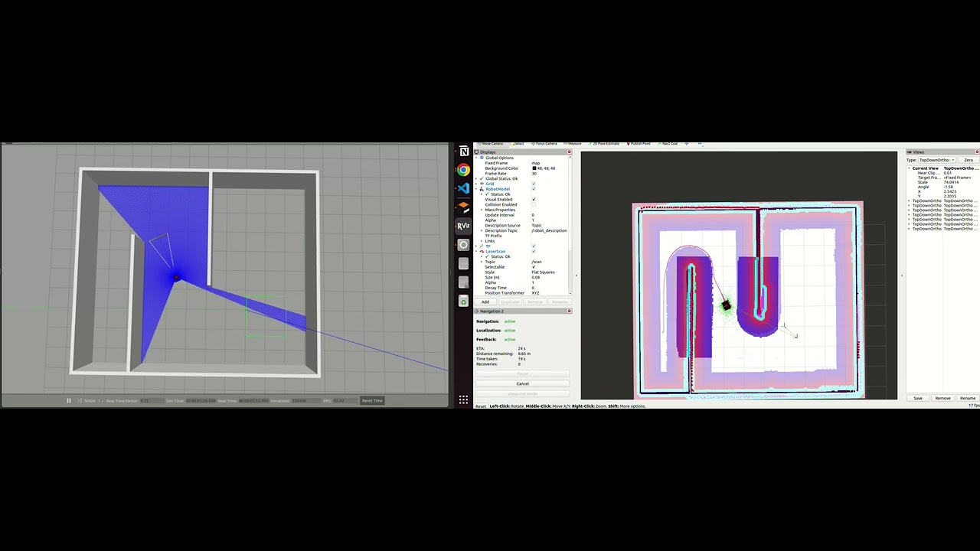This screenshot has height=551, width=980.
Task: Expand the Global Status: Ok item
Action: [x=476, y=178]
